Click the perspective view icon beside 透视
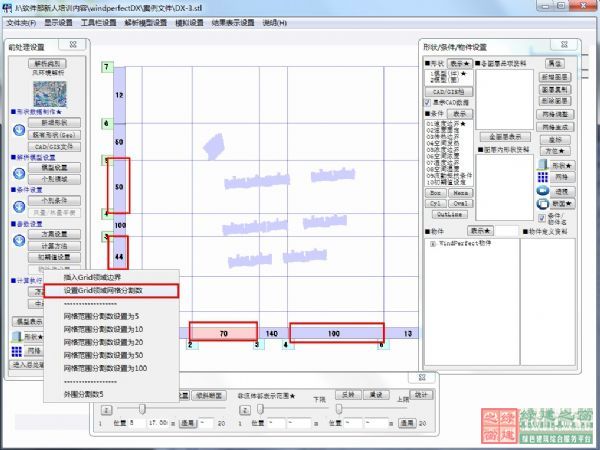This screenshot has height=450, width=600. tap(543, 190)
